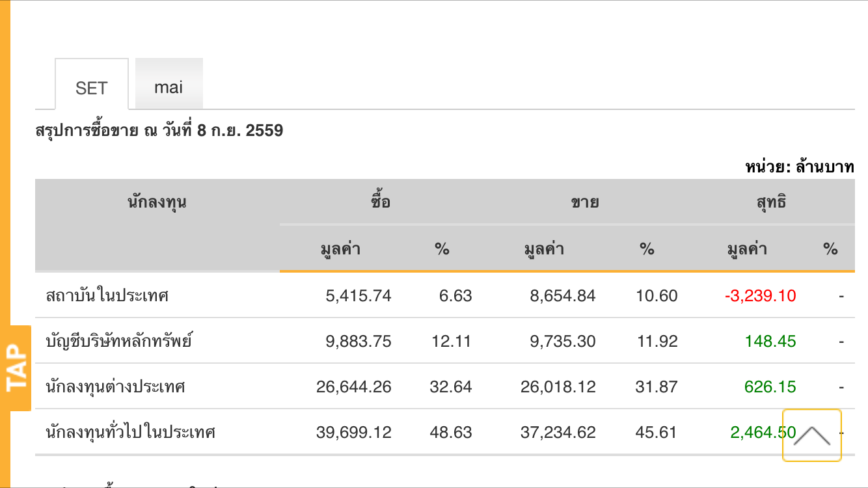Viewport: 868px width, 488px height.
Task: Select the นักลงทุนต่างประเทศ row label
Action: coord(115,386)
